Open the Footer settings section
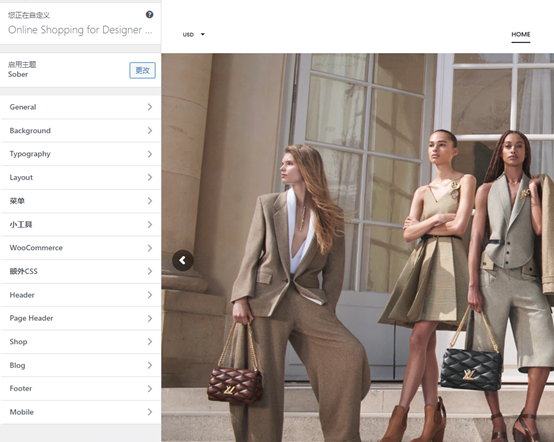 [81, 389]
